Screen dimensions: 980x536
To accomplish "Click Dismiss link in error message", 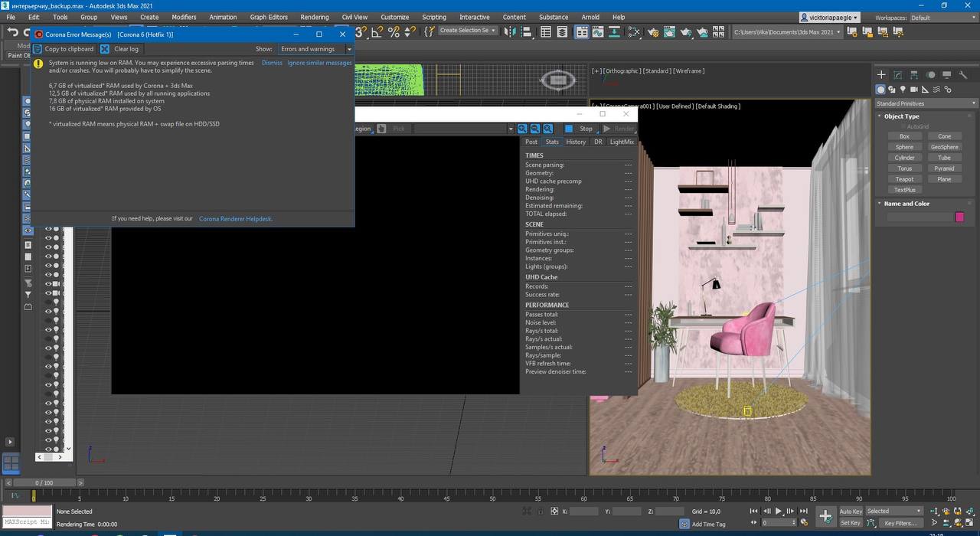I will click(x=272, y=63).
